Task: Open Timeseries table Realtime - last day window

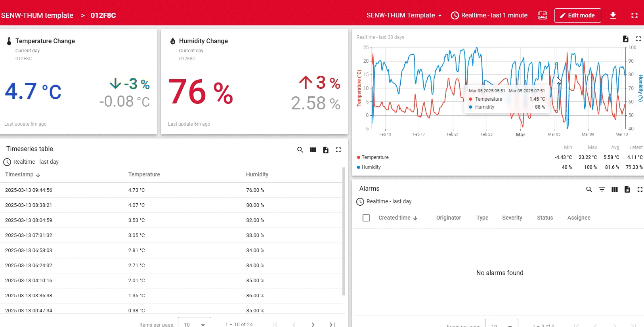Action: coord(31,162)
